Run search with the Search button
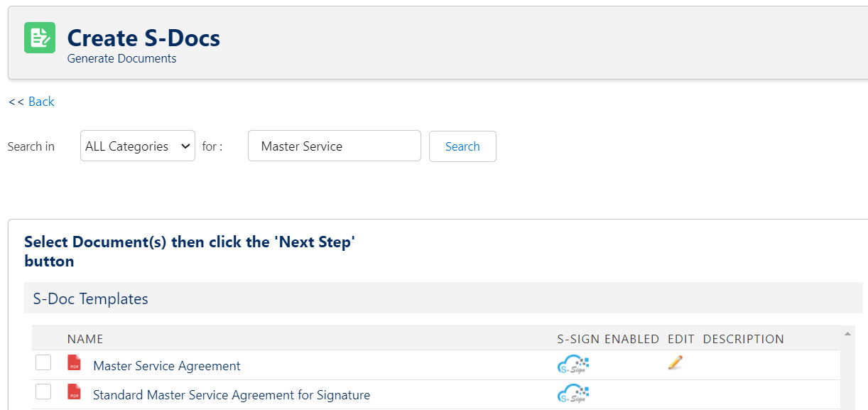868x410 pixels. pyautogui.click(x=462, y=146)
